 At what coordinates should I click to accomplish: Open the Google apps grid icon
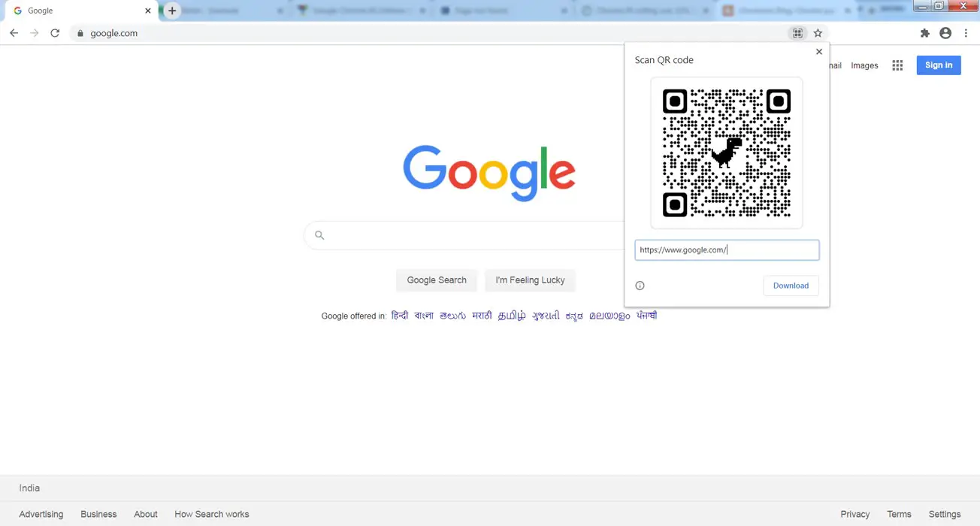click(x=897, y=65)
